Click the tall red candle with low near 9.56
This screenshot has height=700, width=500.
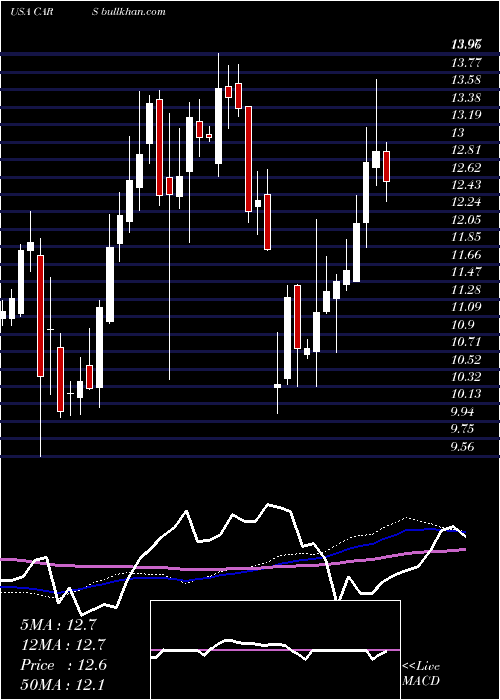coord(41,316)
